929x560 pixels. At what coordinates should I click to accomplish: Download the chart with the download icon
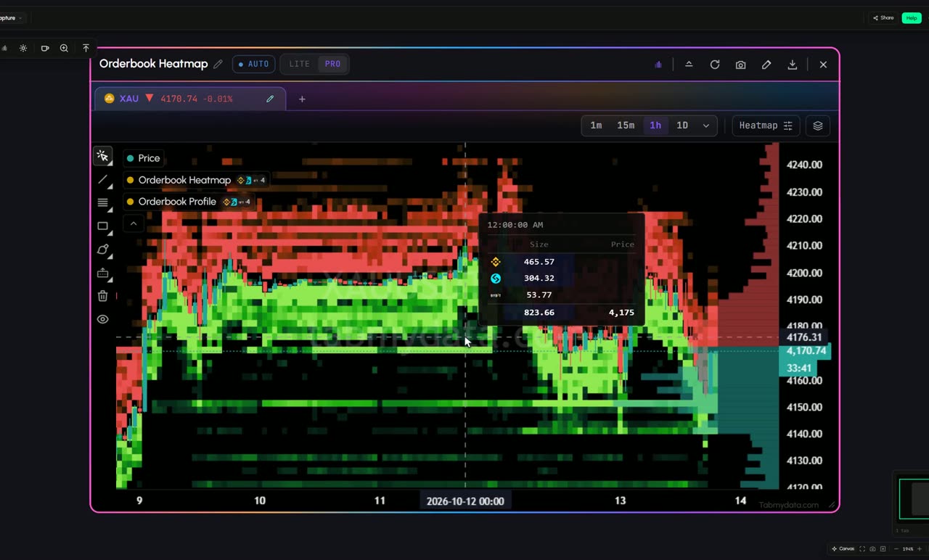(x=793, y=65)
